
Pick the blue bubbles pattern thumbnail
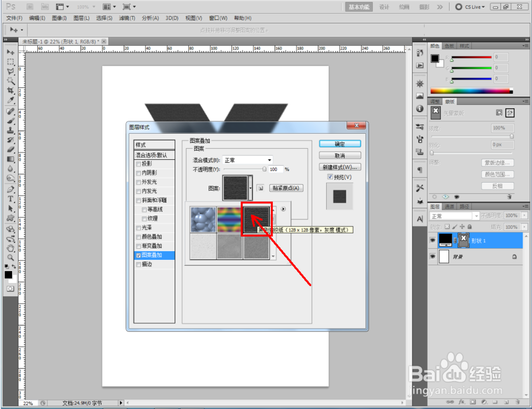click(203, 219)
